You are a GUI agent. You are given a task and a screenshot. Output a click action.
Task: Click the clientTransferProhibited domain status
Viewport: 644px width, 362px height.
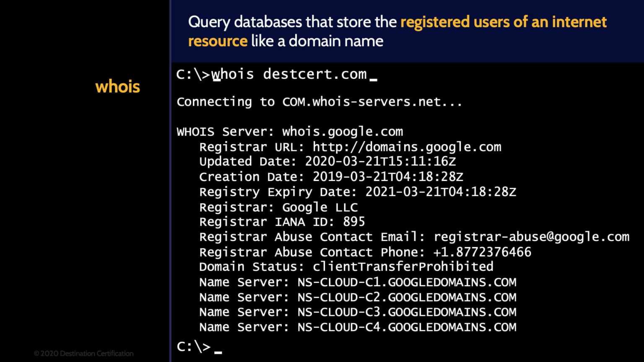tap(402, 266)
